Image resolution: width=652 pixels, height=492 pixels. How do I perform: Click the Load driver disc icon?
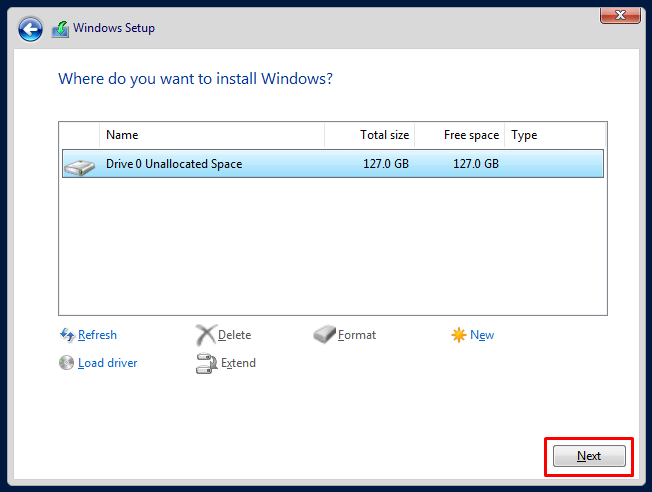67,363
